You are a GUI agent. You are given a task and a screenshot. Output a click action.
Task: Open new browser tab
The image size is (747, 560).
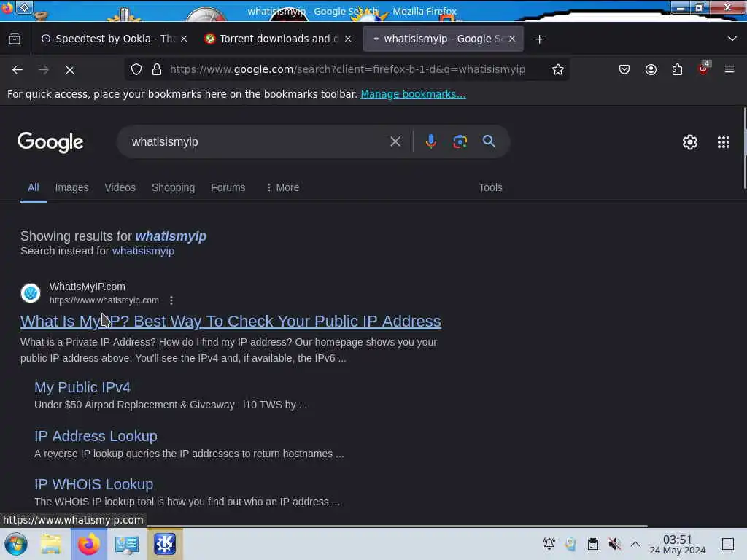539,39
